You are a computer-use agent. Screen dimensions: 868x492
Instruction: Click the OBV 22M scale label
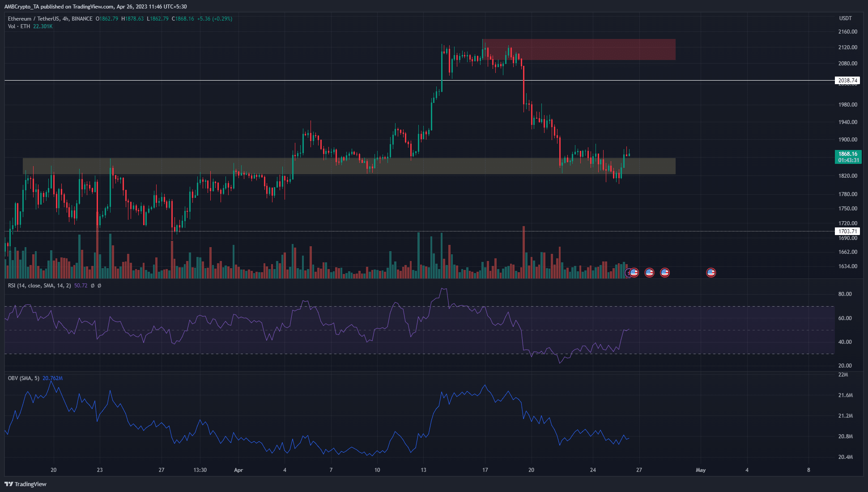(843, 375)
